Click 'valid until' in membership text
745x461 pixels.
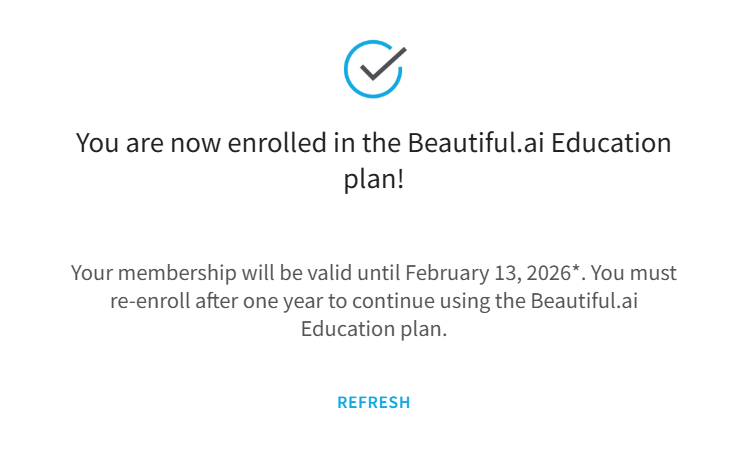tap(353, 273)
